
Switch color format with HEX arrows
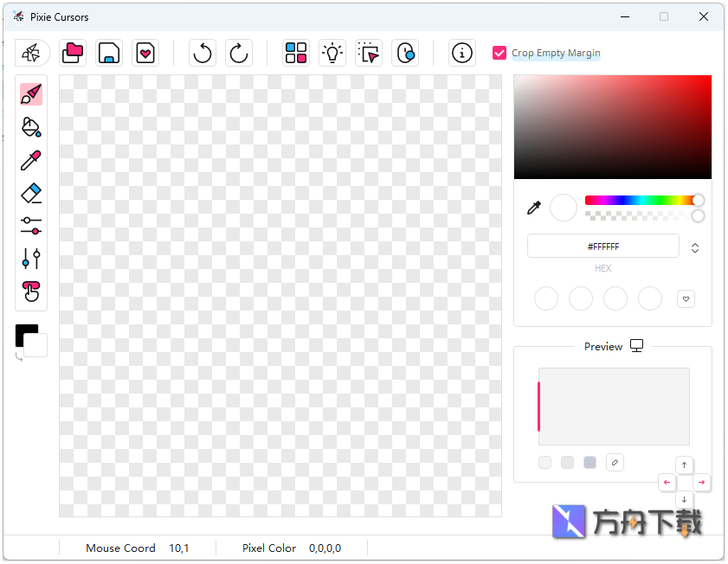click(694, 247)
